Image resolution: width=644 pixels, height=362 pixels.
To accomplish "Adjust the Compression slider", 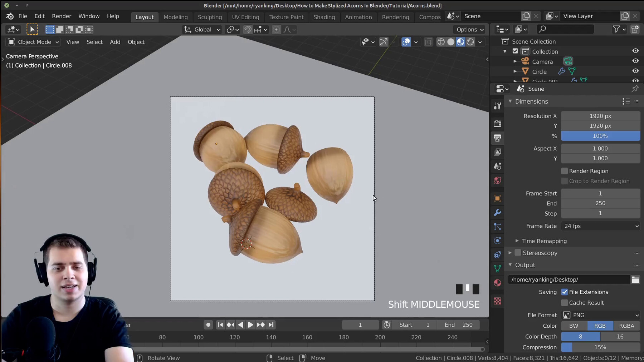I will (x=600, y=347).
